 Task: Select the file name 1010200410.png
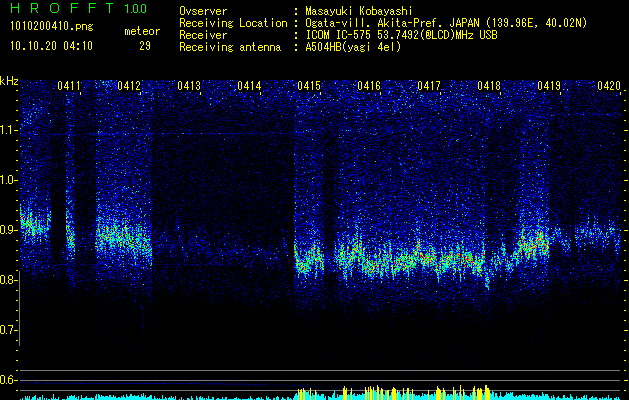point(52,27)
